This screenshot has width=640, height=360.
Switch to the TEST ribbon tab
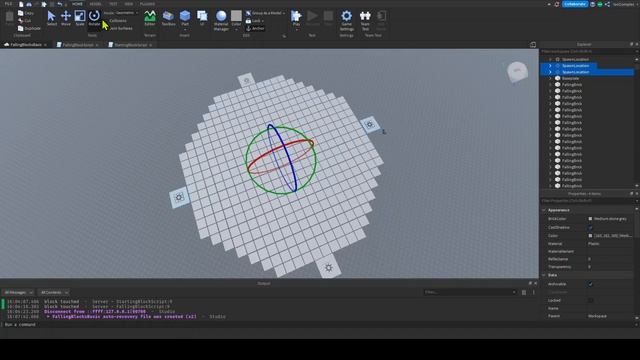pyautogui.click(x=113, y=4)
